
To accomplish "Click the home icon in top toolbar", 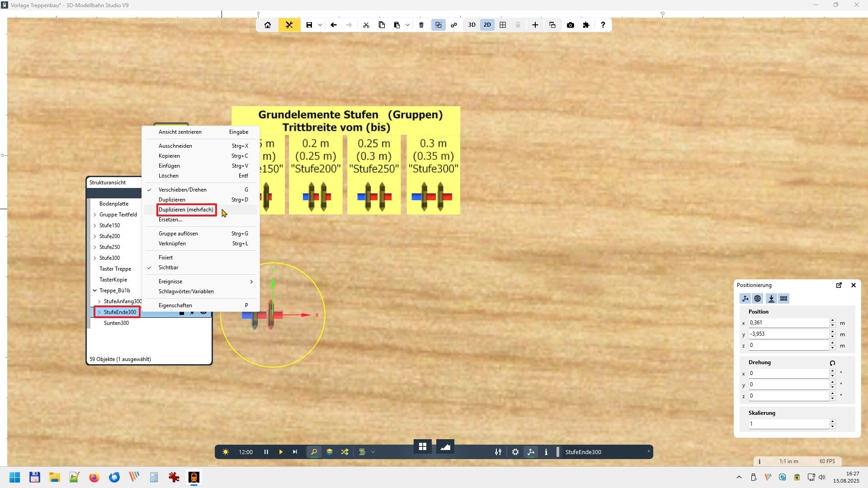I will 268,25.
